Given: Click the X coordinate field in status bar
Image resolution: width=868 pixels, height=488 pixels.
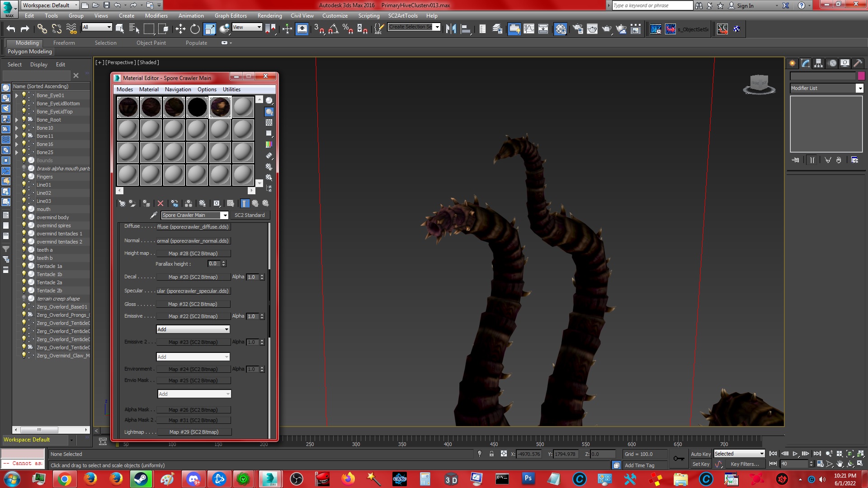Looking at the screenshot, I should point(529,454).
